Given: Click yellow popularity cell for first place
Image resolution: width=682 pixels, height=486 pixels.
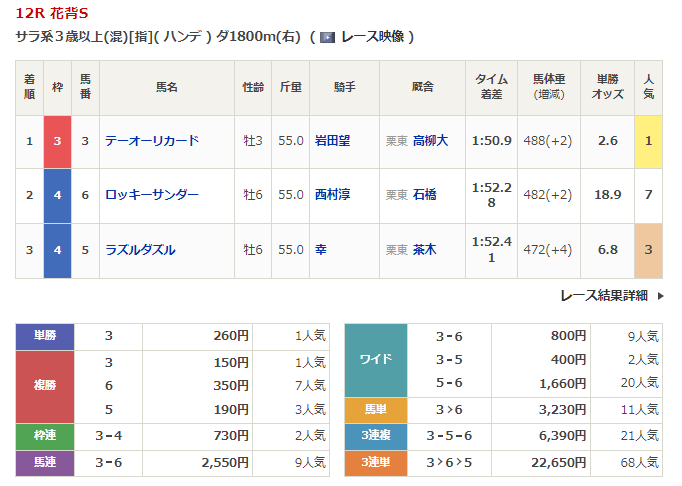Looking at the screenshot, I should click(x=648, y=141).
